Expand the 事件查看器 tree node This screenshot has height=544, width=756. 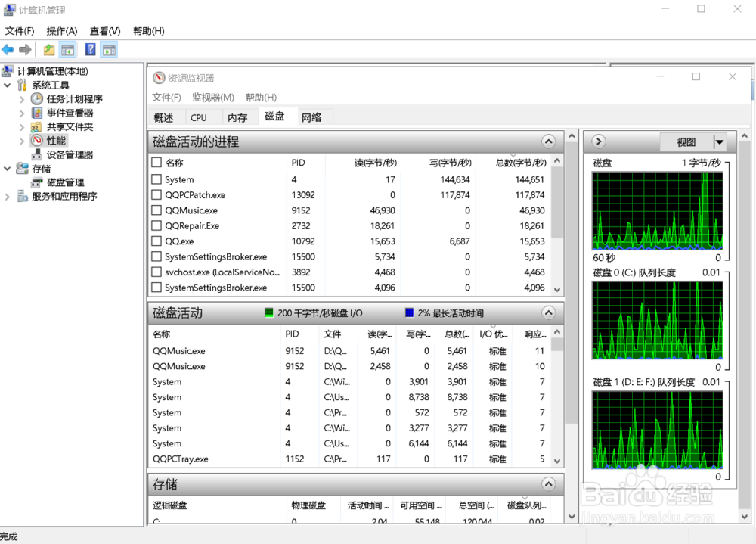pos(22,113)
